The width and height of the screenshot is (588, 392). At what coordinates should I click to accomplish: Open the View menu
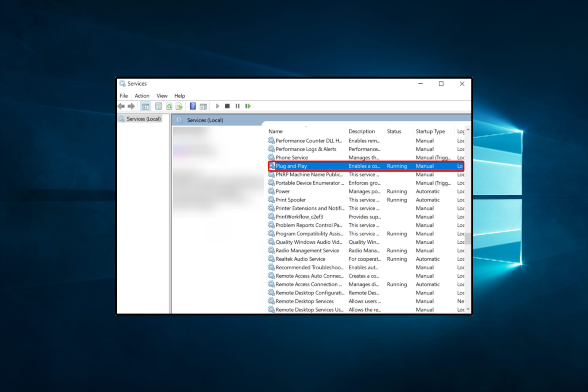tap(162, 96)
